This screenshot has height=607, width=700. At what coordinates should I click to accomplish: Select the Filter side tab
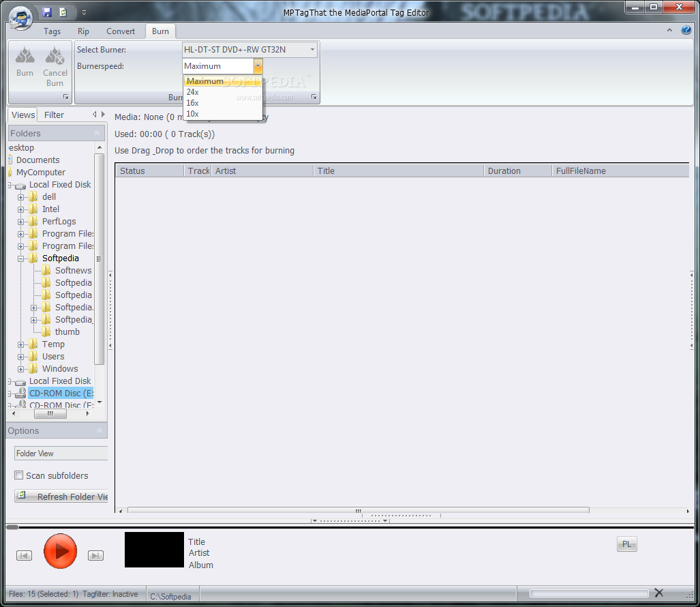[54, 115]
